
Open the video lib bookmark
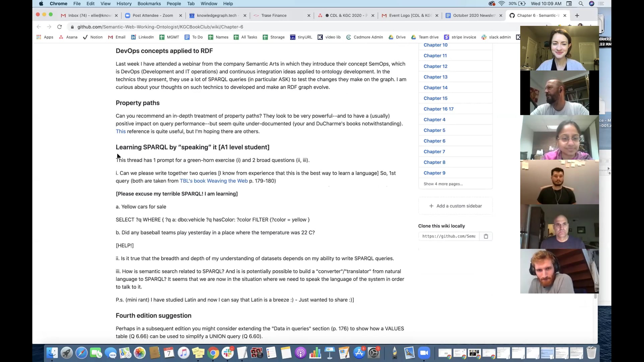pos(329,37)
